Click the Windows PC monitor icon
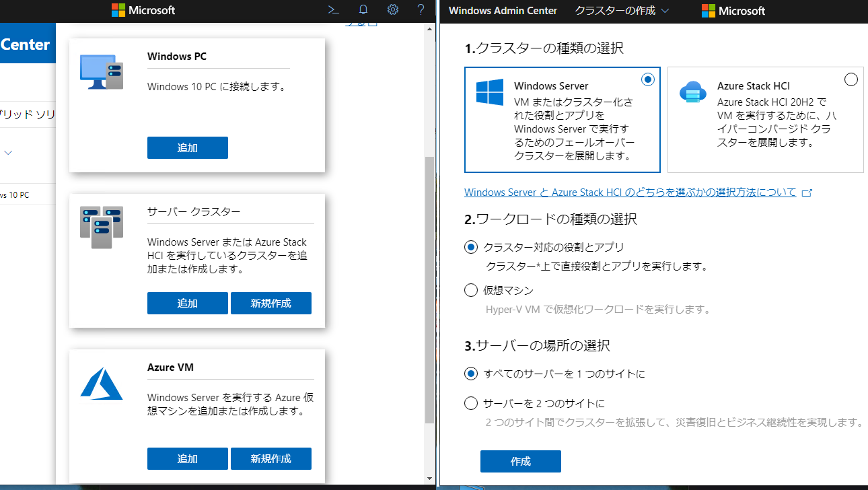The image size is (868, 490). [x=101, y=69]
